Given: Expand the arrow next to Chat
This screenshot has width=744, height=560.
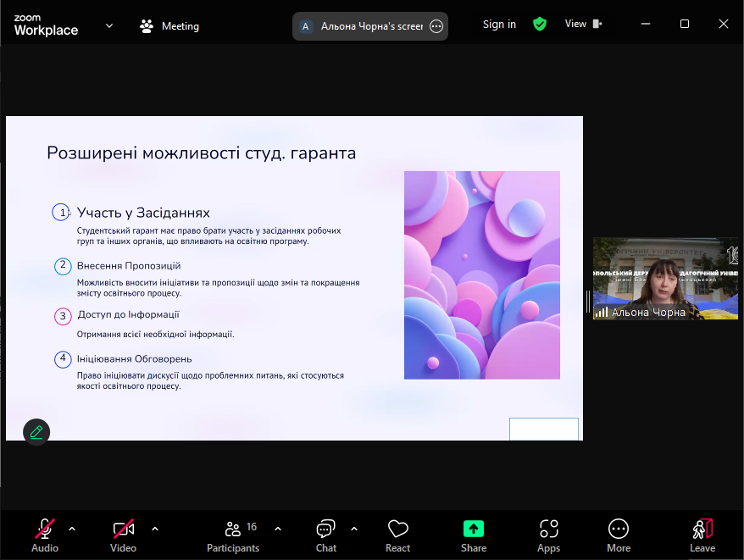Looking at the screenshot, I should click(354, 529).
